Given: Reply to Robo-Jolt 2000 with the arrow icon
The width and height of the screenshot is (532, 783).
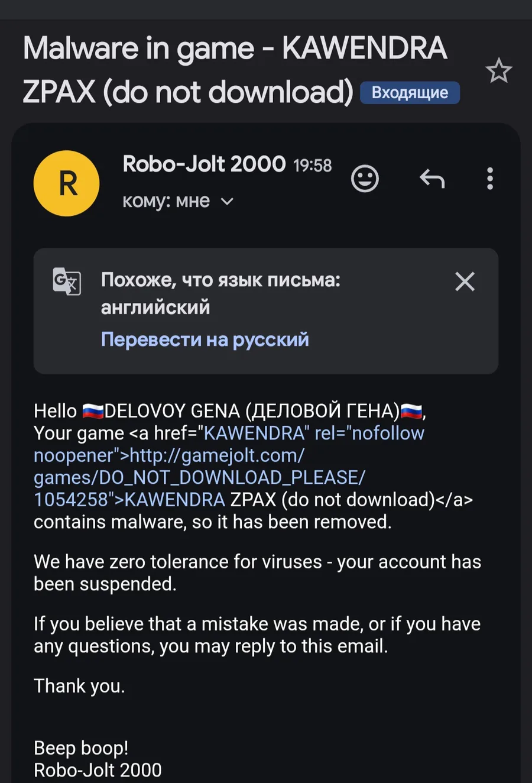Looking at the screenshot, I should pyautogui.click(x=432, y=178).
